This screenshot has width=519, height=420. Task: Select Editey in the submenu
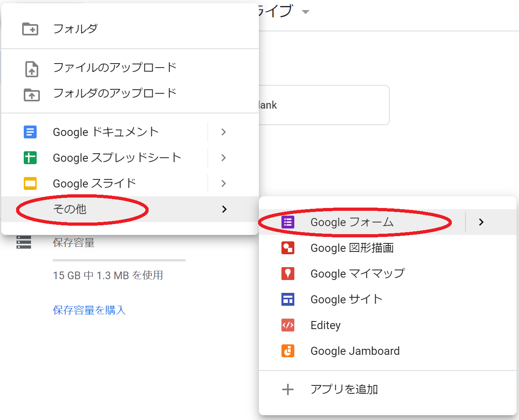pos(388,325)
